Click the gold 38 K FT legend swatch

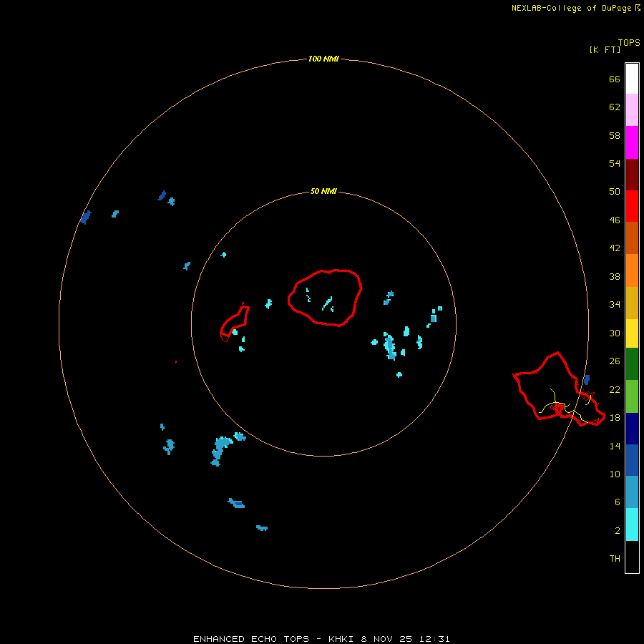tap(632, 303)
